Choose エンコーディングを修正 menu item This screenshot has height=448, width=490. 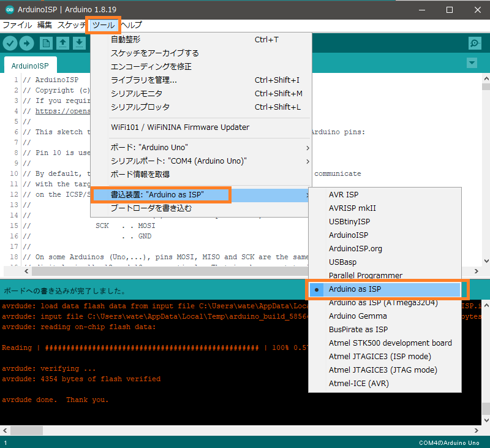point(202,67)
